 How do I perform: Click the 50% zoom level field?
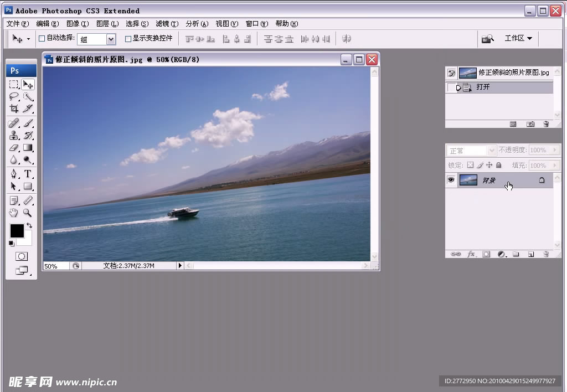(56, 266)
